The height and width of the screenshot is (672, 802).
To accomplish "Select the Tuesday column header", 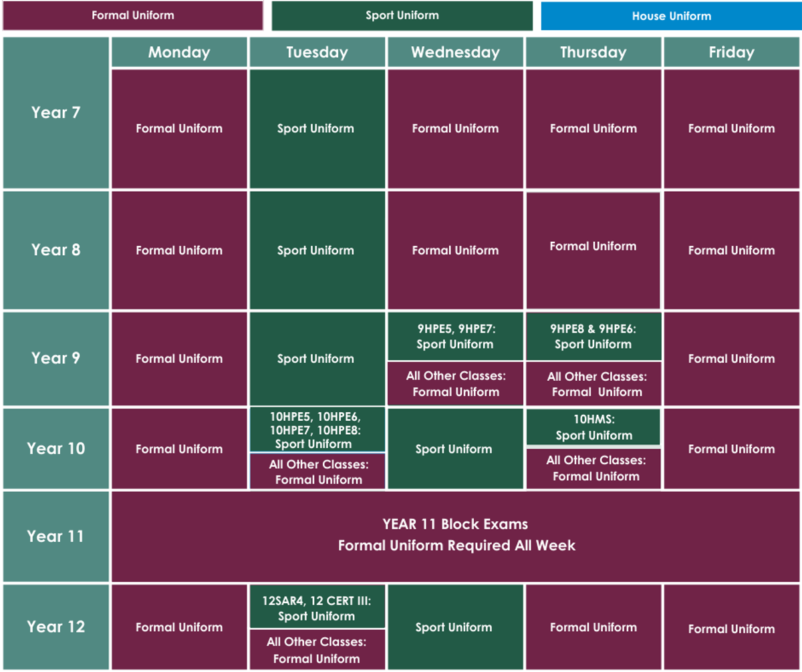I will tap(317, 52).
